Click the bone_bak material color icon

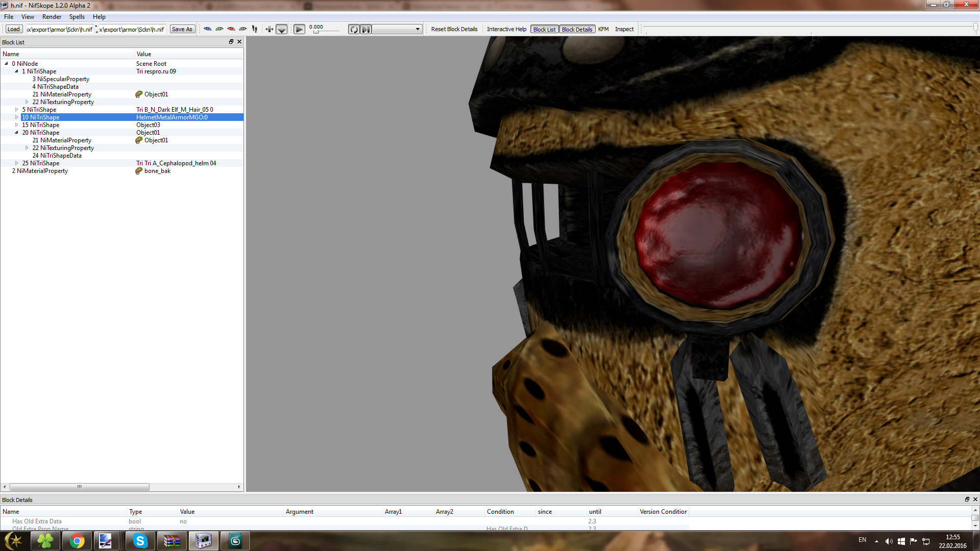point(139,171)
